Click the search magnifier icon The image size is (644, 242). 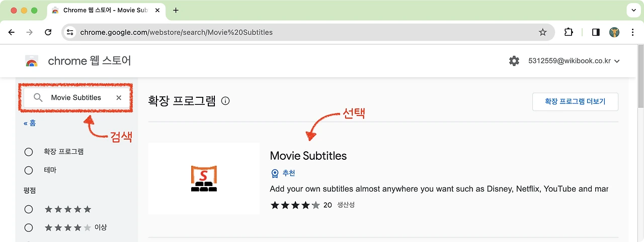(x=38, y=98)
